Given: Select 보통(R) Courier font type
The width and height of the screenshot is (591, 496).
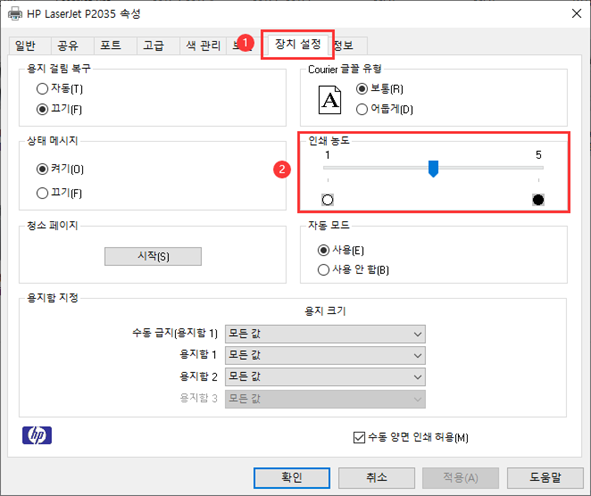Looking at the screenshot, I should [x=380, y=89].
